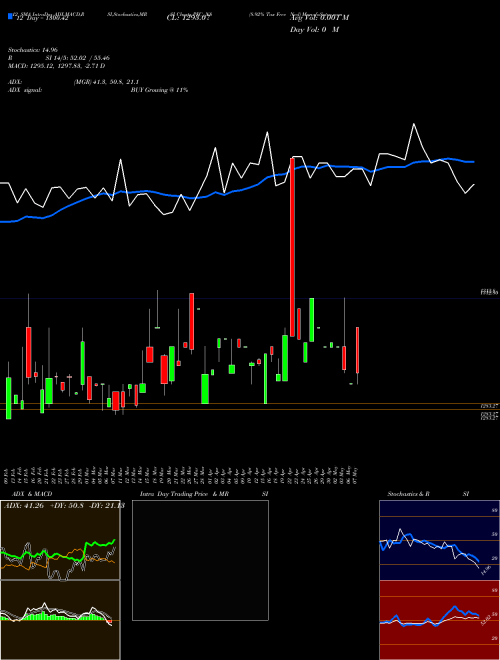Click the "SI 14/3: 52.02 / 53.46" value
The height and width of the screenshot is (660, 500).
[x=78, y=58]
